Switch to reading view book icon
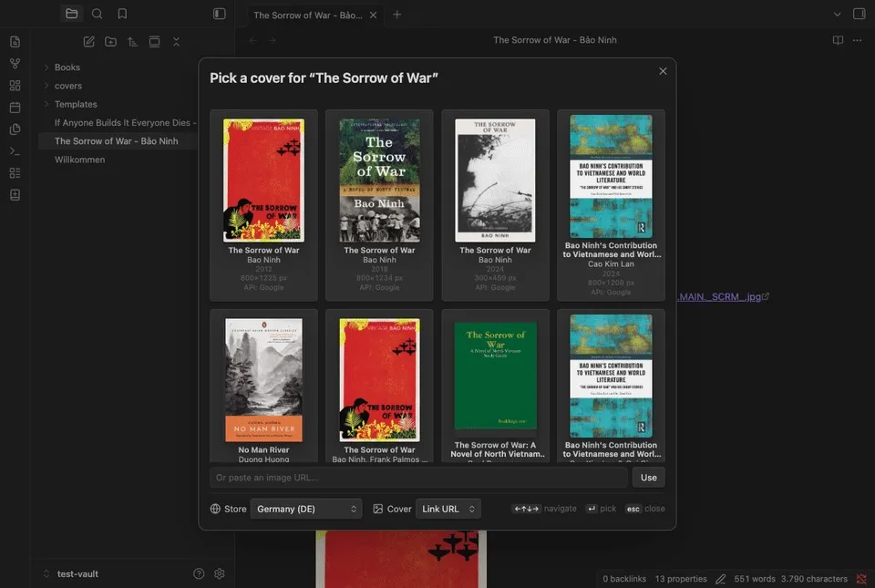 (838, 40)
